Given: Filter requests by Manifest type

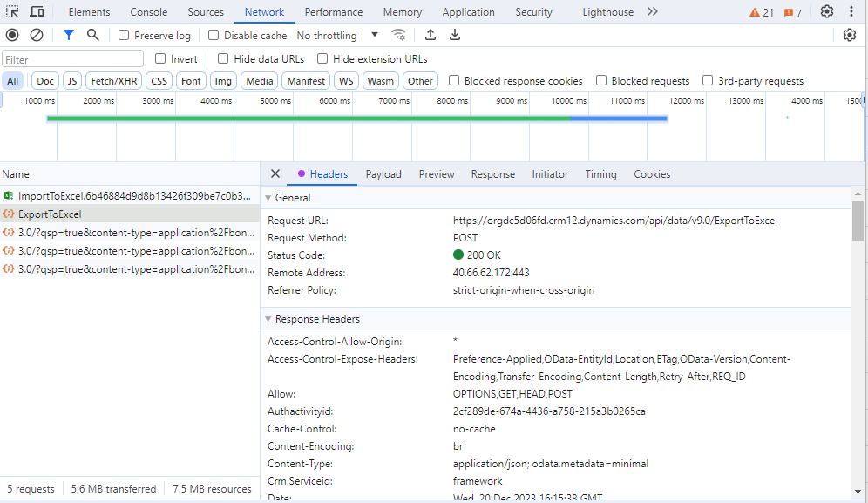Looking at the screenshot, I should 306,81.
